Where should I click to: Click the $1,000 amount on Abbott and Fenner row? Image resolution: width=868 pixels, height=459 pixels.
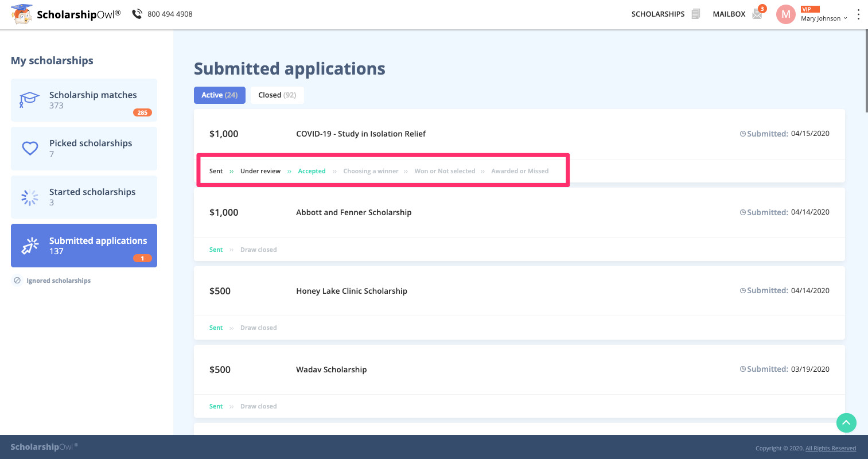point(224,212)
